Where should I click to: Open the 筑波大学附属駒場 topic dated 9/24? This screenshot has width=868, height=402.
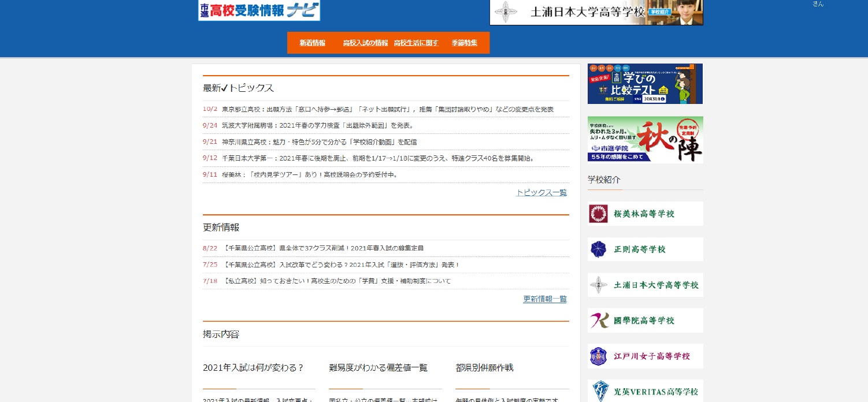318,125
